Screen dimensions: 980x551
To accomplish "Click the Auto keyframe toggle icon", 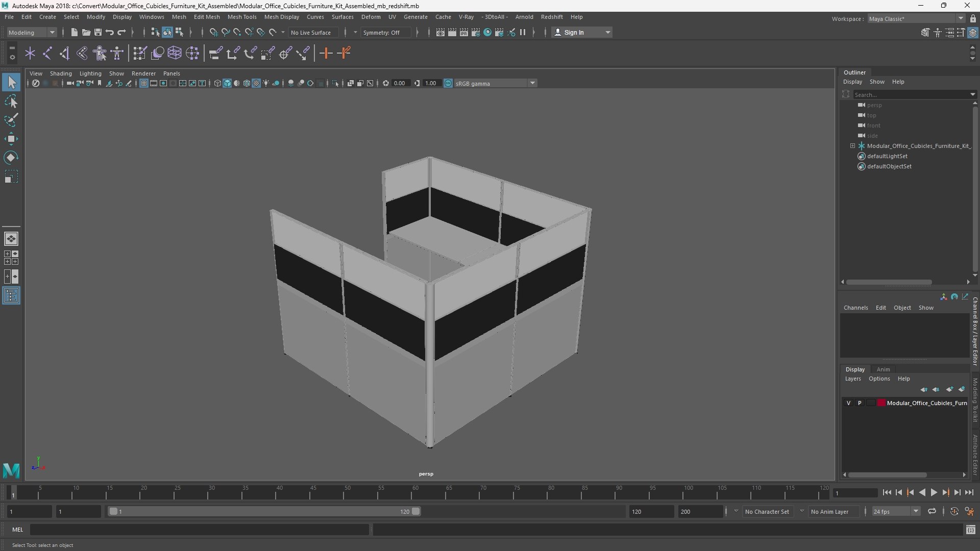I will pyautogui.click(x=954, y=511).
